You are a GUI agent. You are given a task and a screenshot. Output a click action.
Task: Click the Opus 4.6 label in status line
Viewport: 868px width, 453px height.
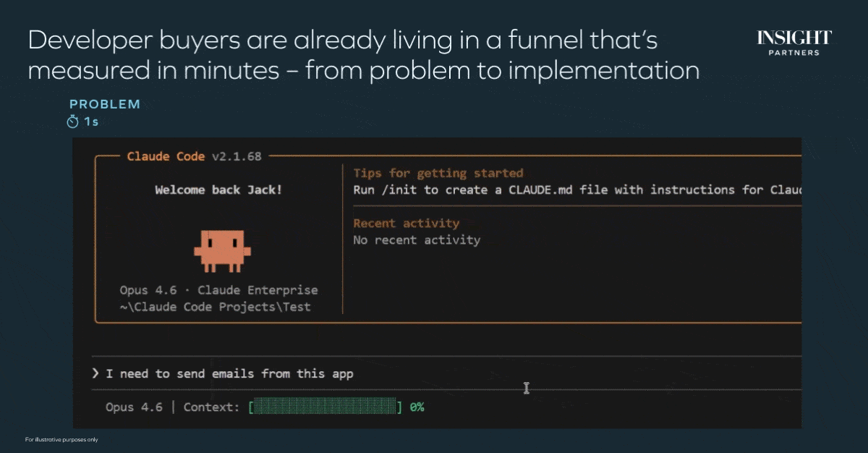coord(134,407)
